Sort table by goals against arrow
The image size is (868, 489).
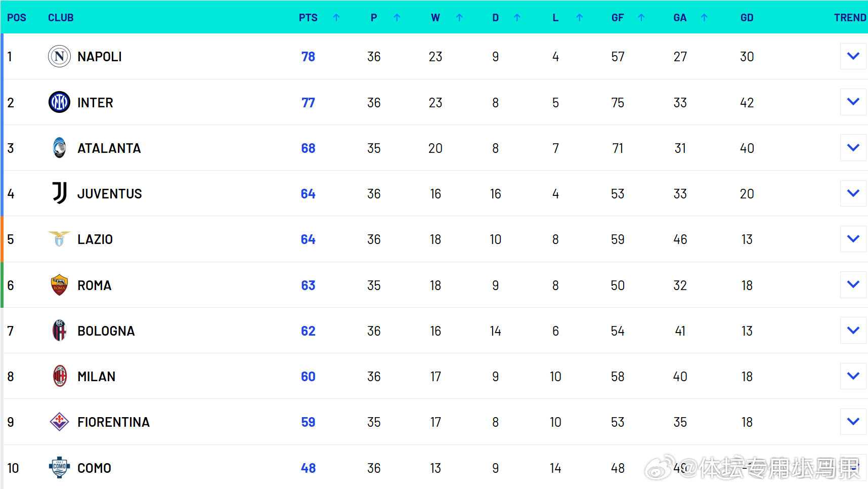pos(704,18)
